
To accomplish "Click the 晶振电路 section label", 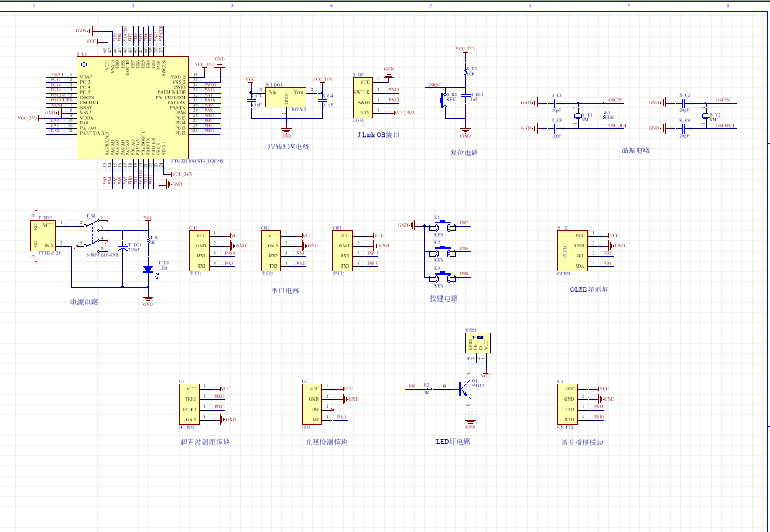I will click(x=635, y=151).
